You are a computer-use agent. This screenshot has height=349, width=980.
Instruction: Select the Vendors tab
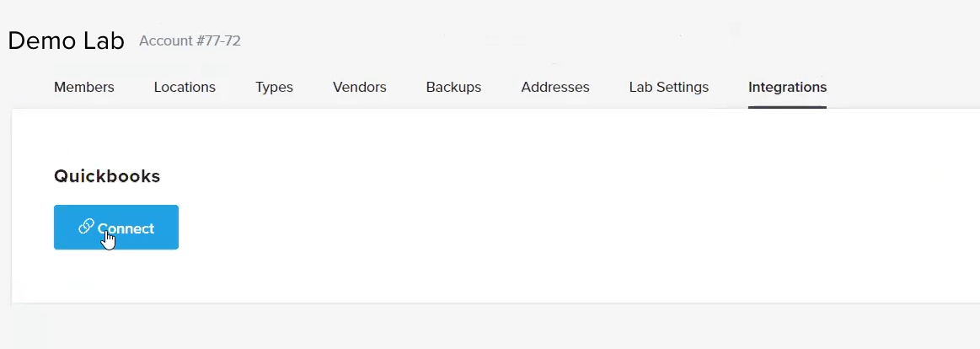tap(359, 87)
